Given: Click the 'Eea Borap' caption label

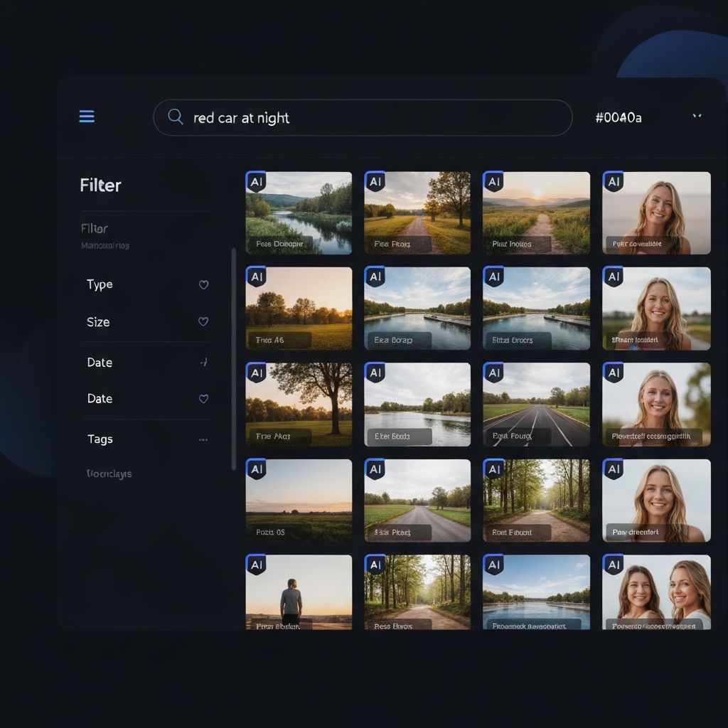Looking at the screenshot, I should pos(392,340).
